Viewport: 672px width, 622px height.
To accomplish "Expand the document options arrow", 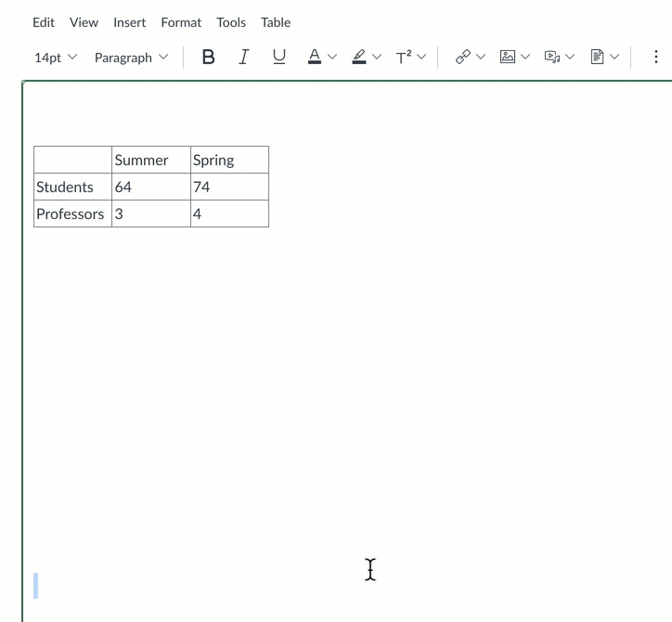I will [x=614, y=57].
